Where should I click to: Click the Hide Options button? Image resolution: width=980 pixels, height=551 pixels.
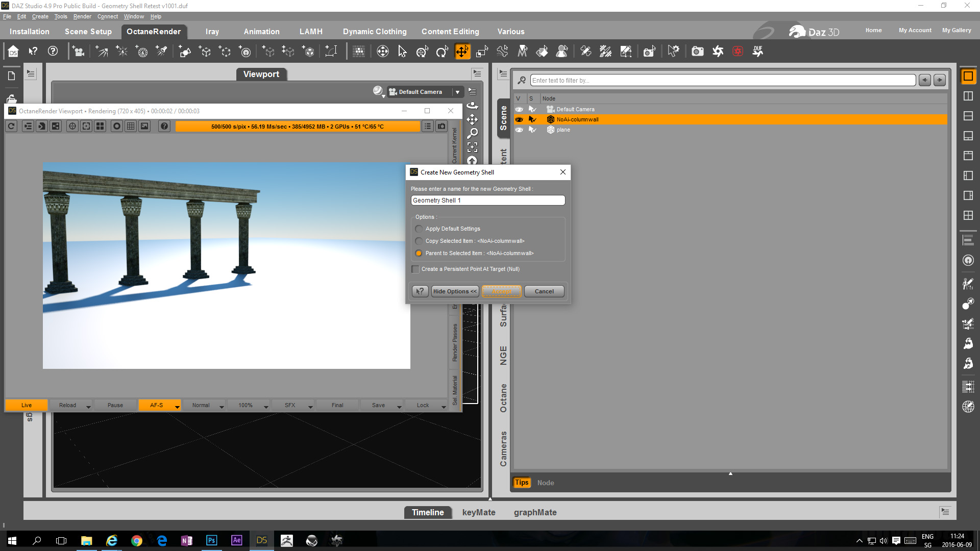[455, 291]
